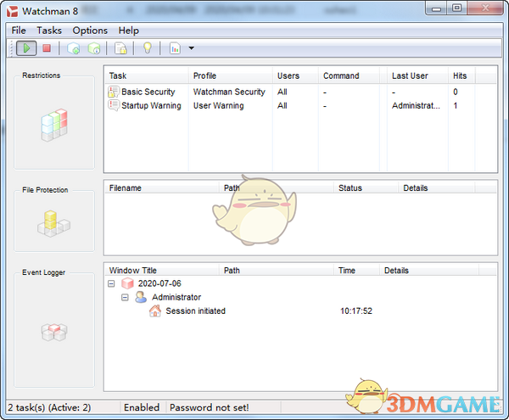
Task: Click the Basic Security task icon
Action: (x=114, y=92)
